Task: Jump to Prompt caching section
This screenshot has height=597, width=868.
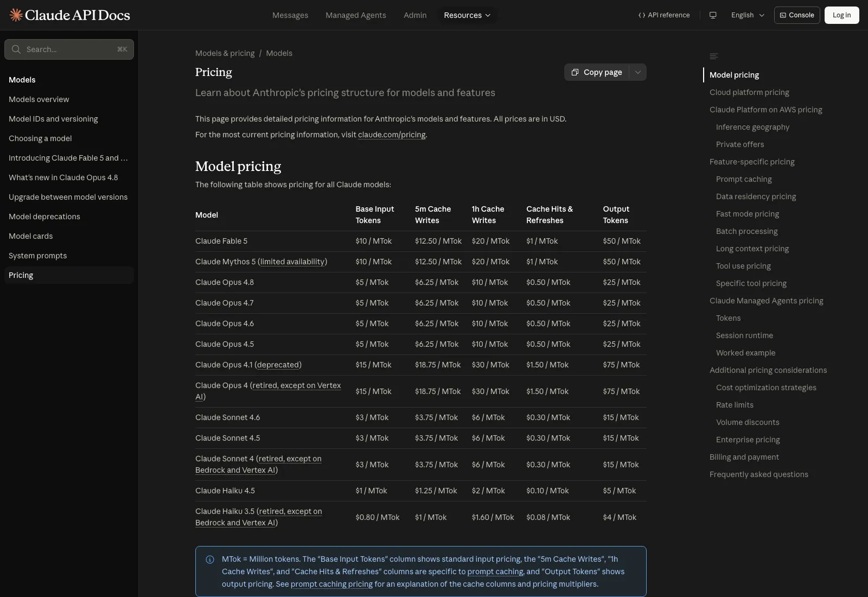Action: pyautogui.click(x=744, y=179)
